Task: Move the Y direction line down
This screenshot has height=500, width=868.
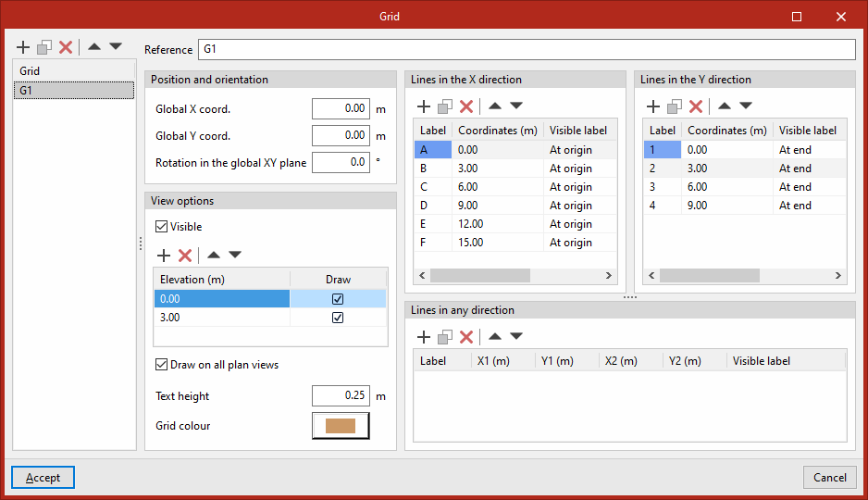Action: (746, 106)
